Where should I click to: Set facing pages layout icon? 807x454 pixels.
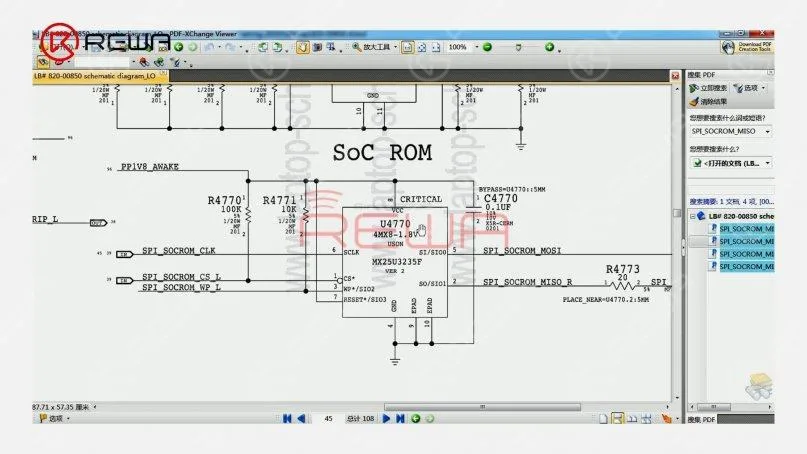(x=632, y=419)
